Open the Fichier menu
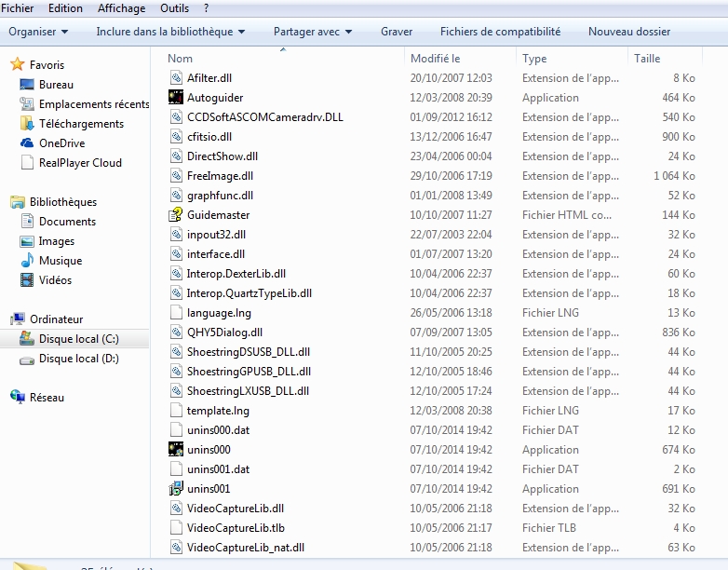The image size is (728, 570). click(17, 7)
